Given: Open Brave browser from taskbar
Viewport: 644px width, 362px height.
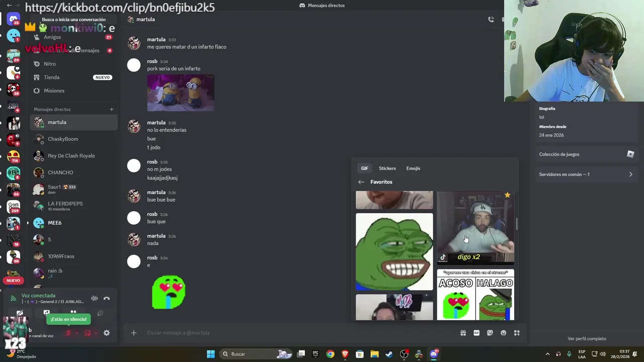Looking at the screenshot, I should (x=345, y=354).
